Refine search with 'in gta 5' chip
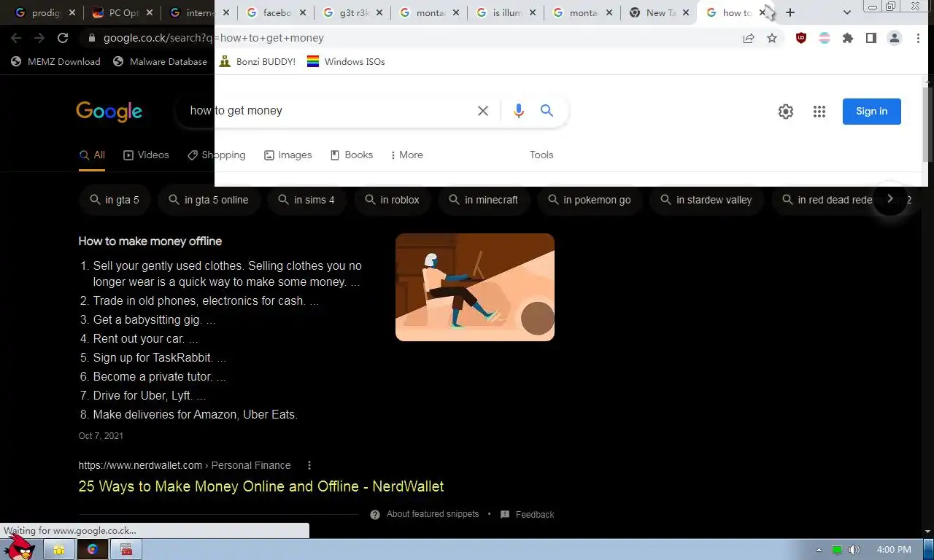934x560 pixels. click(x=115, y=200)
